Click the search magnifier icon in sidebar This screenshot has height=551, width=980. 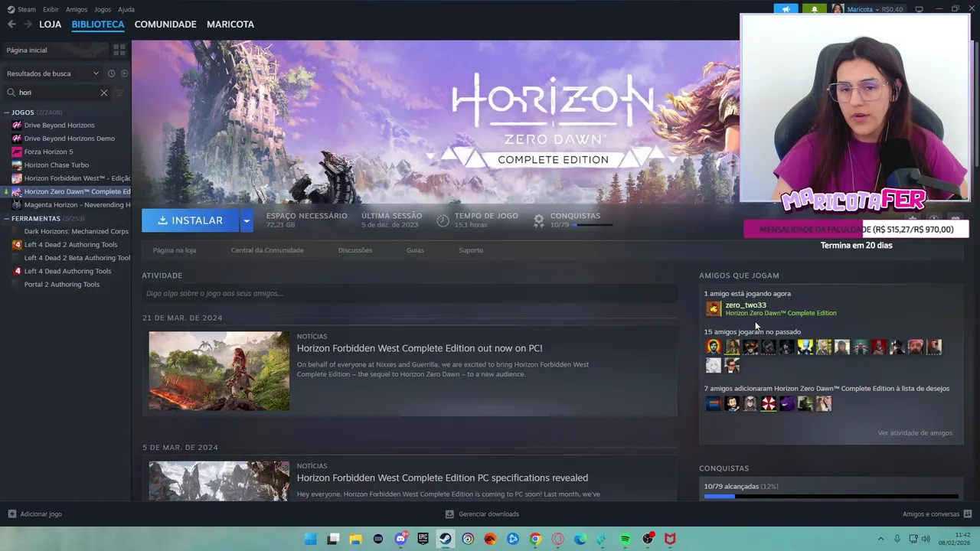(x=11, y=93)
